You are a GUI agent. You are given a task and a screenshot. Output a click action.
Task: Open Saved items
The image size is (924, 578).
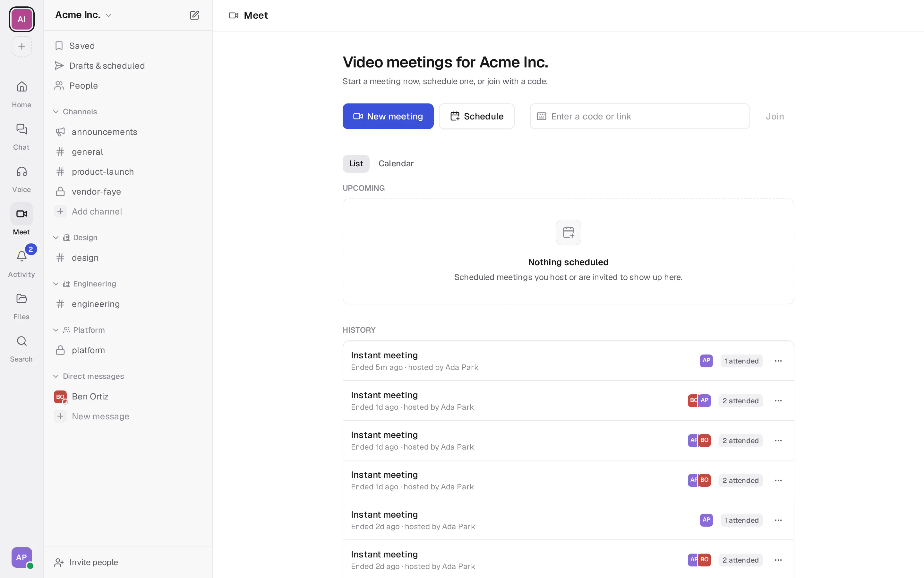pos(128,46)
